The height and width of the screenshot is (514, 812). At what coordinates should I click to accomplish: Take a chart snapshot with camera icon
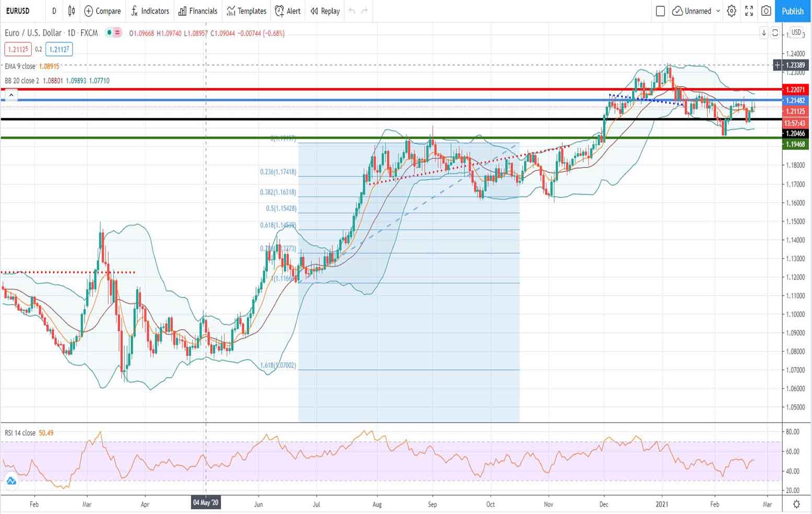[x=766, y=11]
